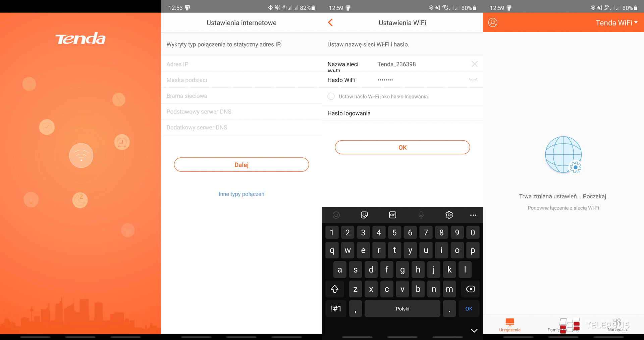
Task: Open the Inne typy połączeń link
Action: tap(241, 194)
